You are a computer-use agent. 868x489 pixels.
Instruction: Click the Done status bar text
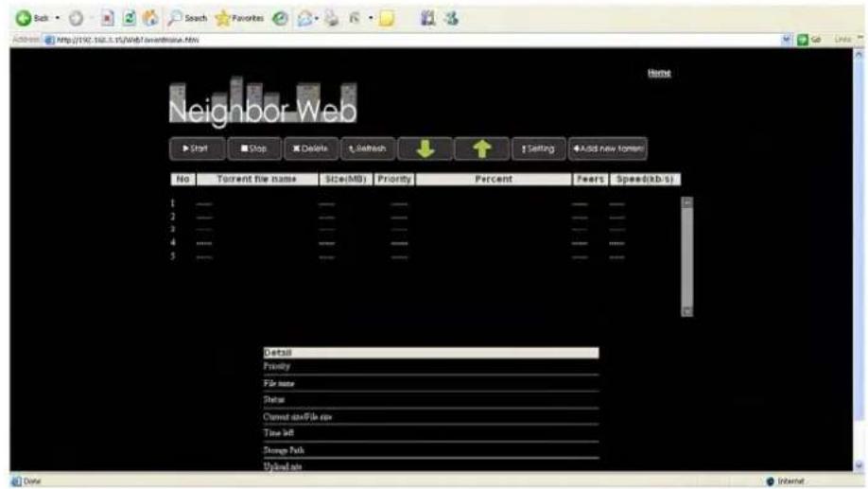pyautogui.click(x=32, y=480)
